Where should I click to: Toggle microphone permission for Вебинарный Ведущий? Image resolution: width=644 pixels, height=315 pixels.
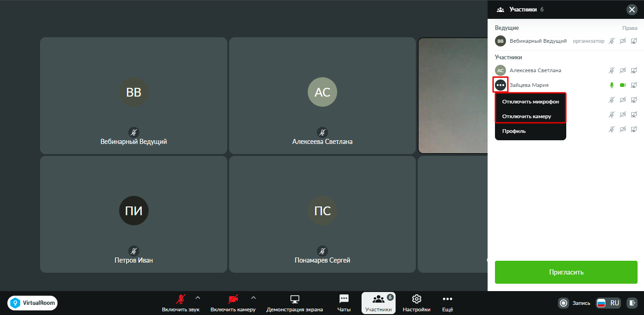611,41
